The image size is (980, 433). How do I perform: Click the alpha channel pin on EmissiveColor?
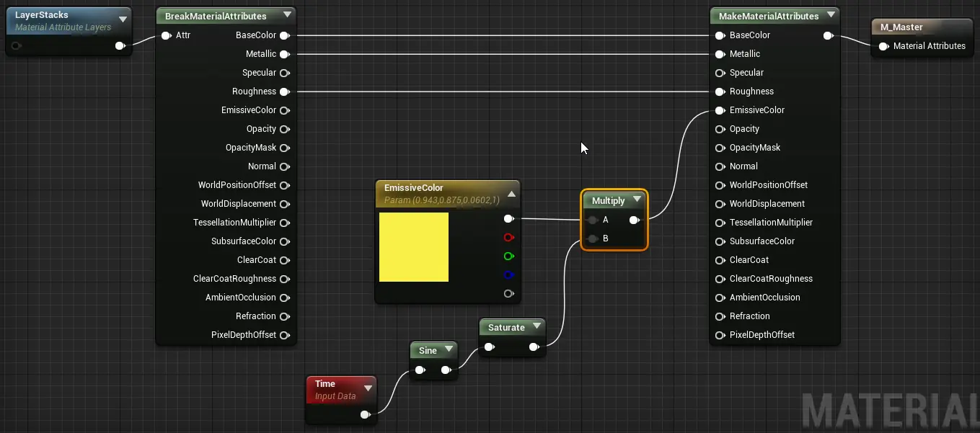(509, 293)
